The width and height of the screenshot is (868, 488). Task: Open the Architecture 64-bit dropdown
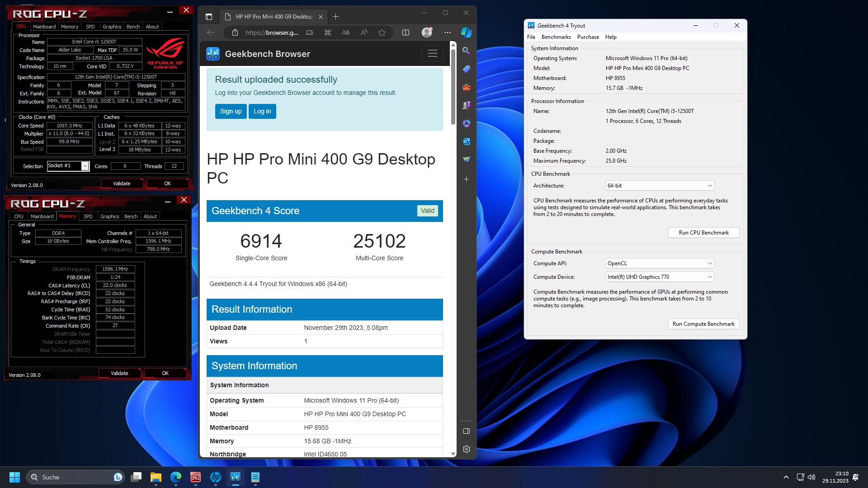click(660, 186)
